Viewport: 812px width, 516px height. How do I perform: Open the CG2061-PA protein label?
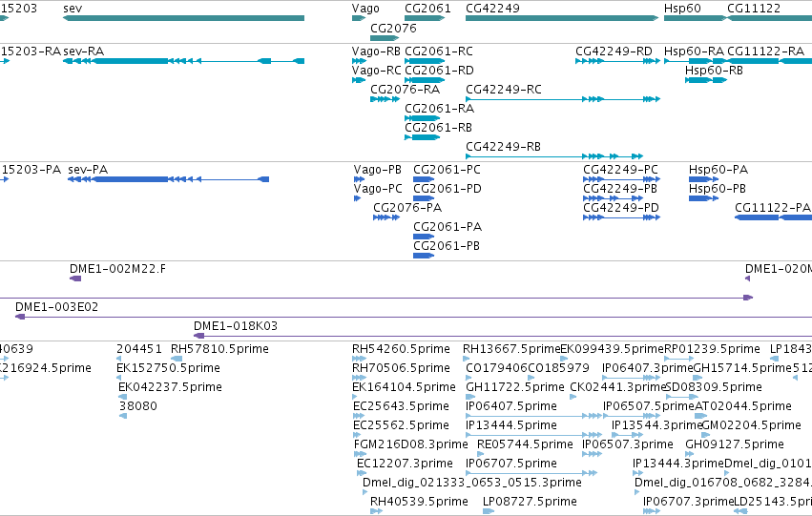click(x=448, y=227)
